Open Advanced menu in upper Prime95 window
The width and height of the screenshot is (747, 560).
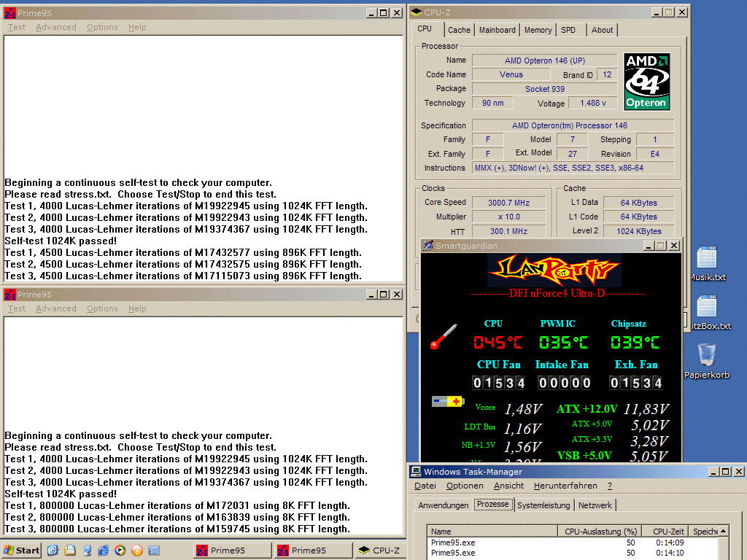pos(55,27)
